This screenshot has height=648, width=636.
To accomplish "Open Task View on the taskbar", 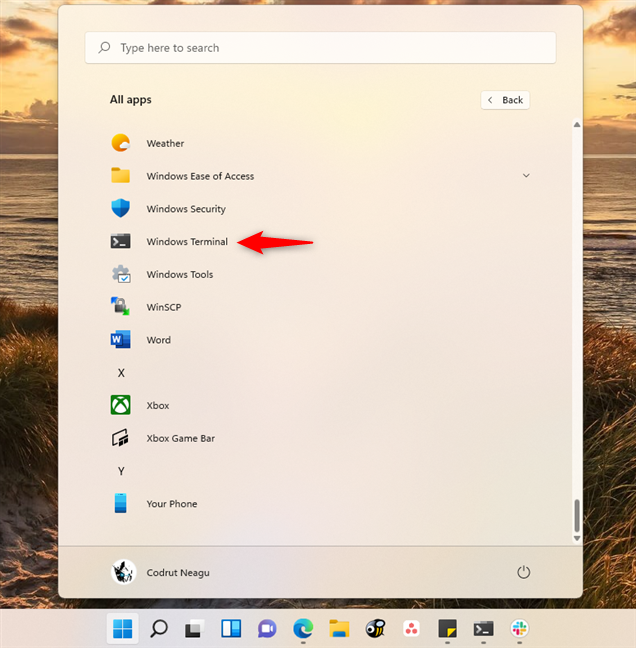I will pyautogui.click(x=195, y=629).
